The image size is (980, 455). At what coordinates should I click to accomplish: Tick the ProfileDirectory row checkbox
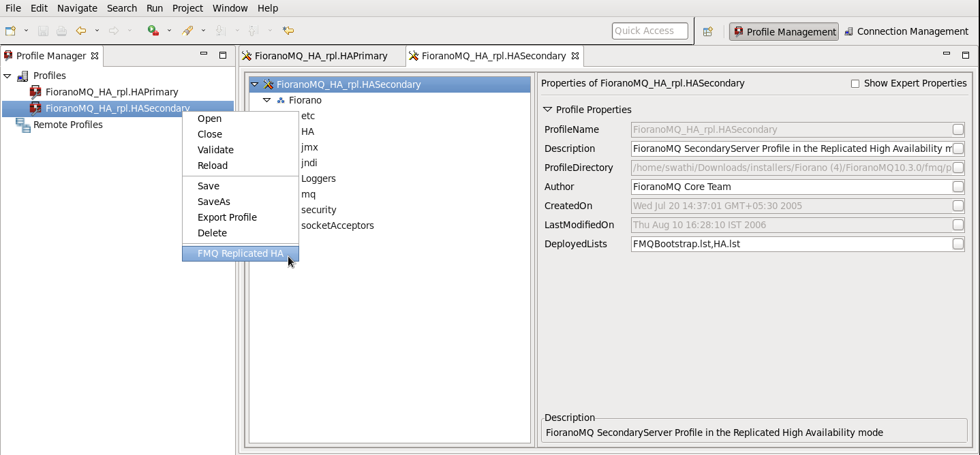point(958,168)
